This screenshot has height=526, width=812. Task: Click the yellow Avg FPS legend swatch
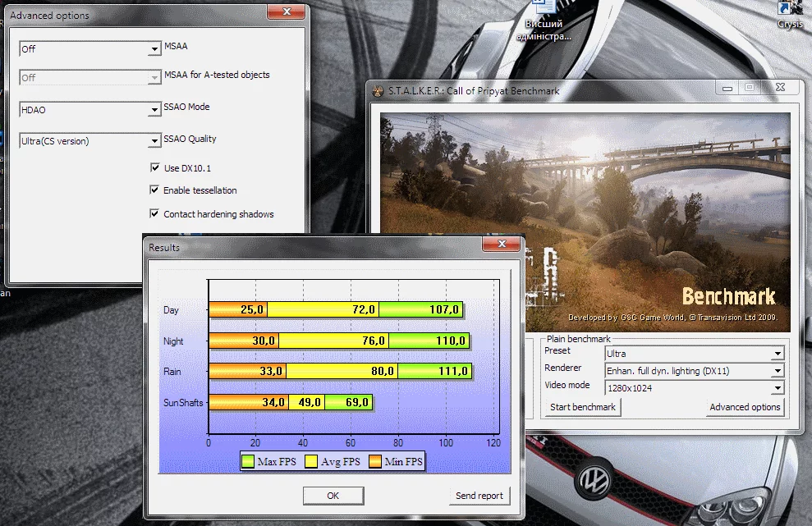tap(311, 461)
